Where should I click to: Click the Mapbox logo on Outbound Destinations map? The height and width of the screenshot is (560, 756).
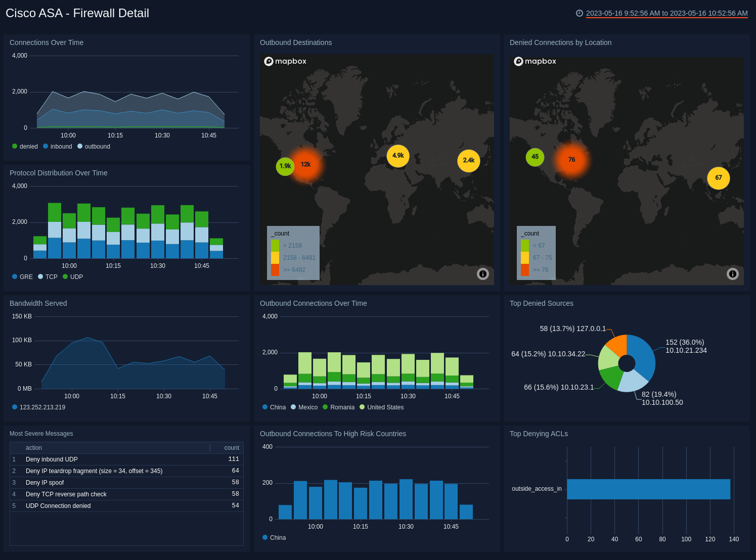[x=285, y=61]
